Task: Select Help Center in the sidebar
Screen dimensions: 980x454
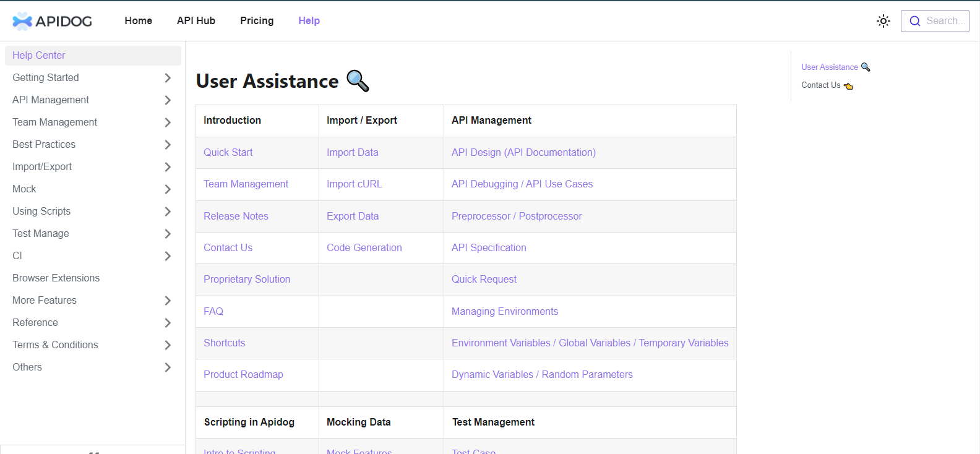Action: 93,55
